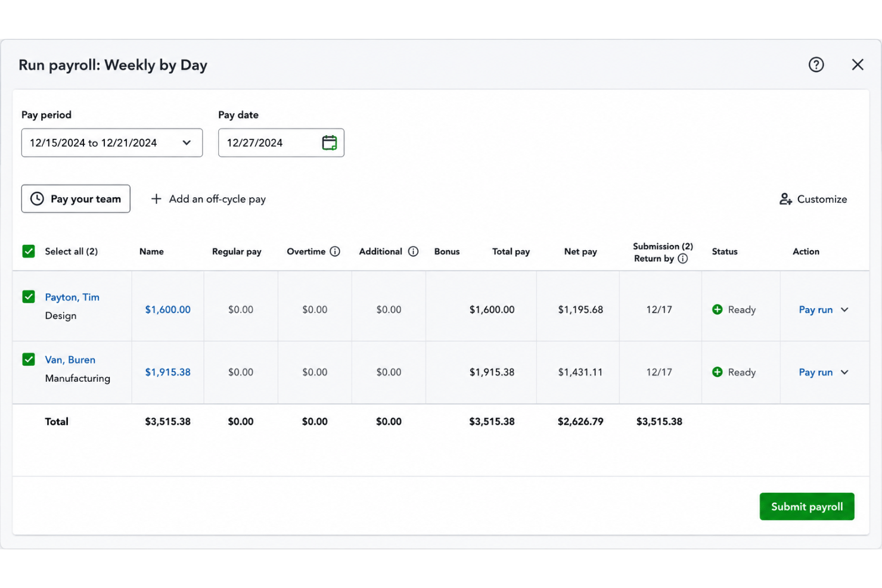Submit payroll with the green button
882x588 pixels.
[x=807, y=506]
